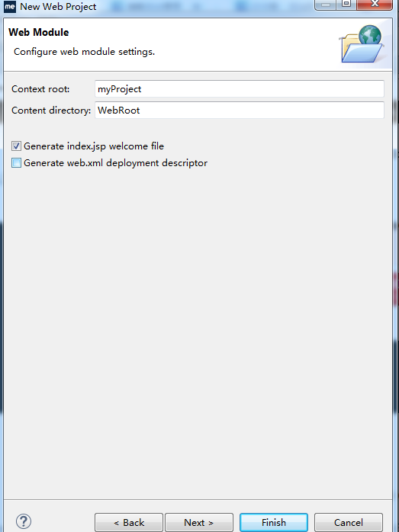Proceed using the Next > button
Image resolution: width=399 pixels, height=532 pixels.
[199, 523]
